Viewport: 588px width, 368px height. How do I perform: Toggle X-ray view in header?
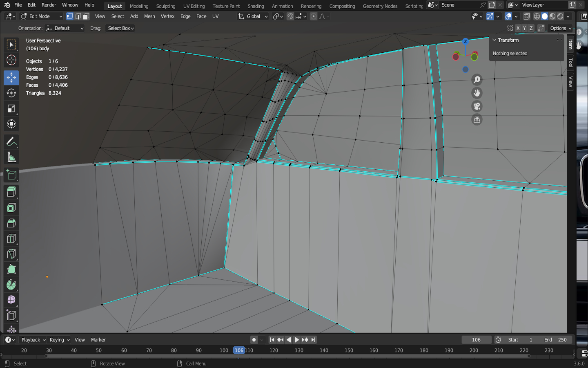click(527, 16)
